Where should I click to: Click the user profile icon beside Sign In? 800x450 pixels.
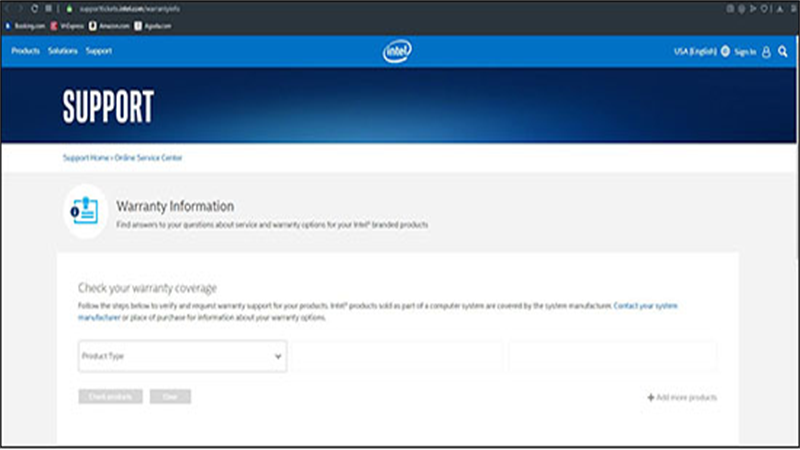766,52
